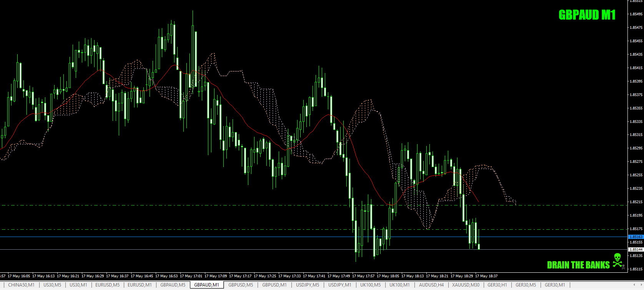
Task: Open the GER30,M1 chart tab
Action: [555, 285]
